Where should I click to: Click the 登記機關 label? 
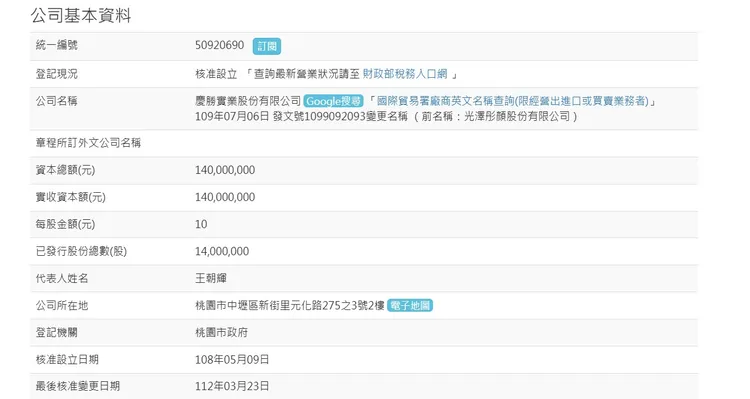[x=56, y=332]
